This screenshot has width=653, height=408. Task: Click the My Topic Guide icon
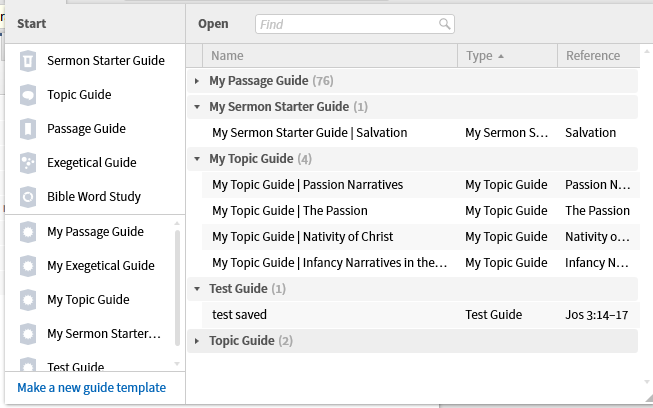point(28,300)
